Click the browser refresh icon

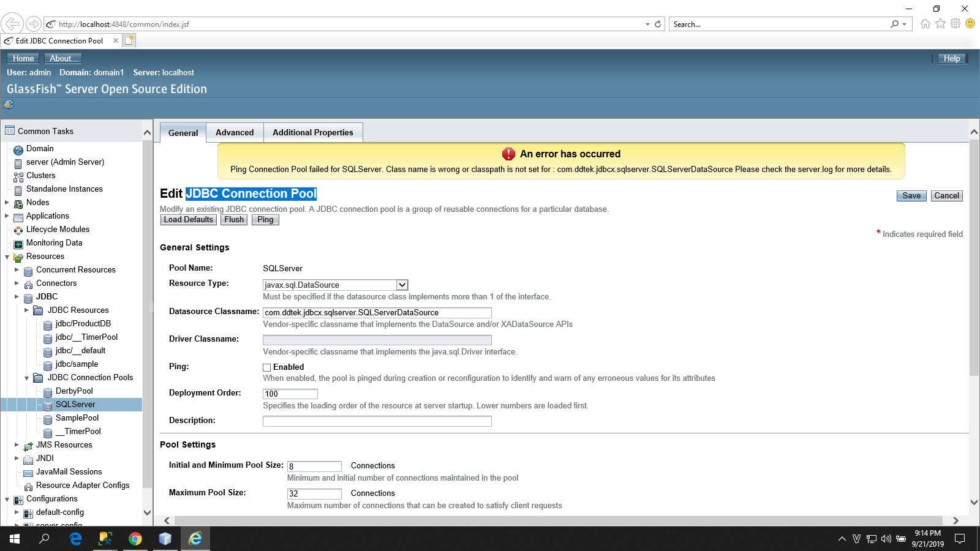pyautogui.click(x=658, y=24)
